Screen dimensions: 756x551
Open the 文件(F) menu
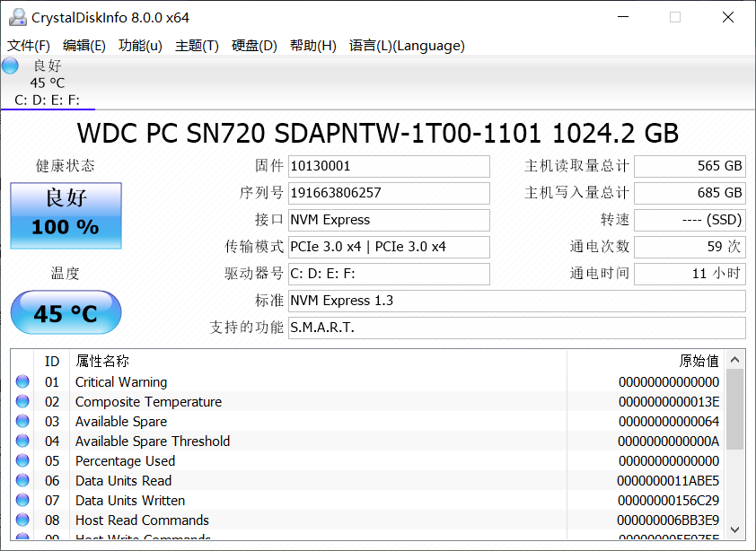(29, 46)
